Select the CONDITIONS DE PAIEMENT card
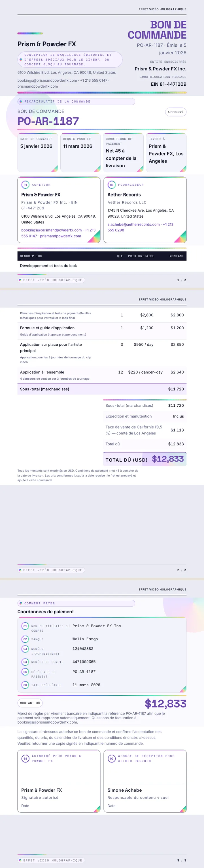Image resolution: width=204 pixels, height=868 pixels. click(x=124, y=152)
